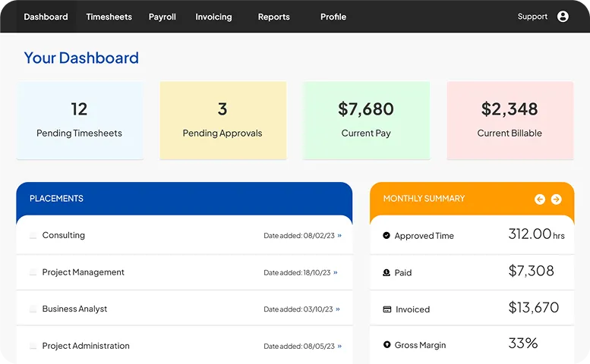Image resolution: width=590 pixels, height=364 pixels.
Task: Go to the Invoicing section
Action: point(213,17)
